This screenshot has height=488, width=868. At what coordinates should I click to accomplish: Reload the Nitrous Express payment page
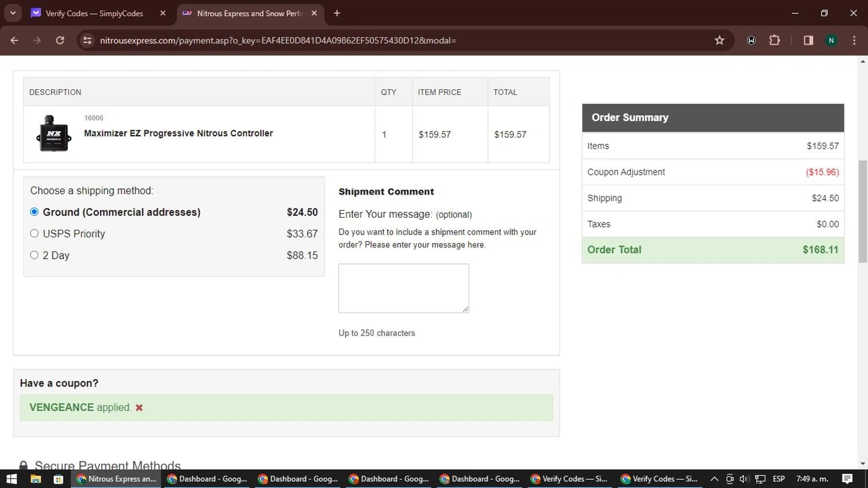60,40
